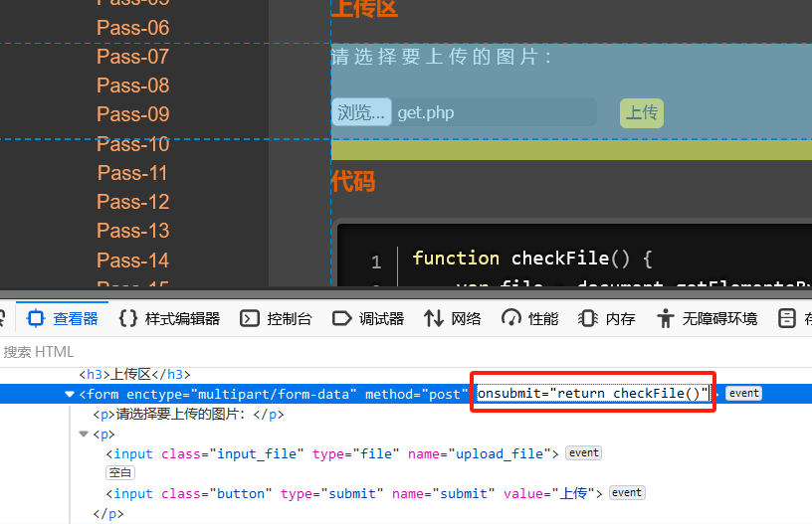Click the method="post" attribute of form
The image size is (812, 524).
click(413, 394)
